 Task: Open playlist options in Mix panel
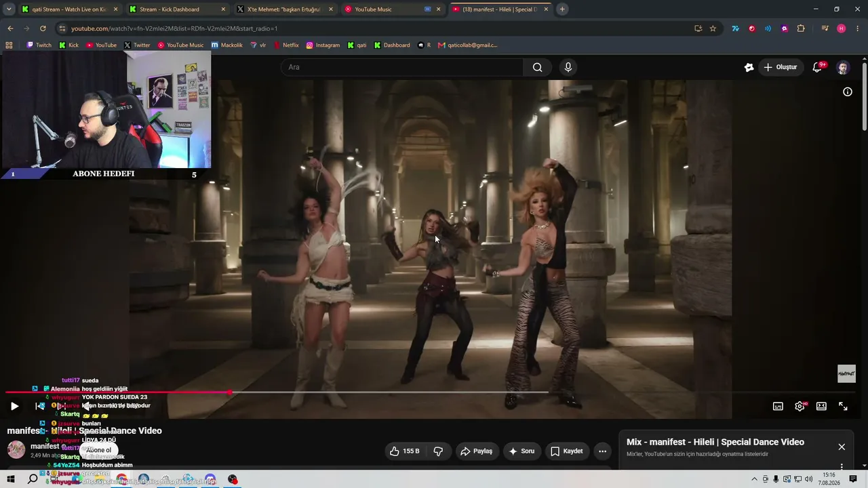842,466
